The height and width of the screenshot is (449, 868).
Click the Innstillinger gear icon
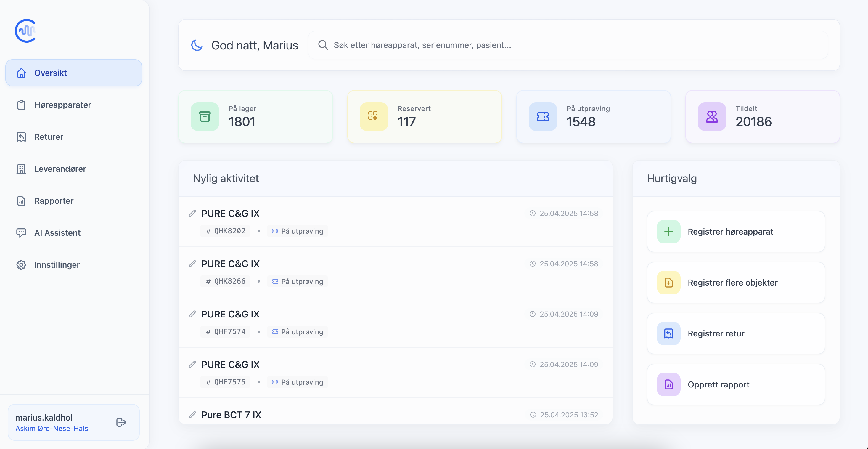tap(21, 265)
